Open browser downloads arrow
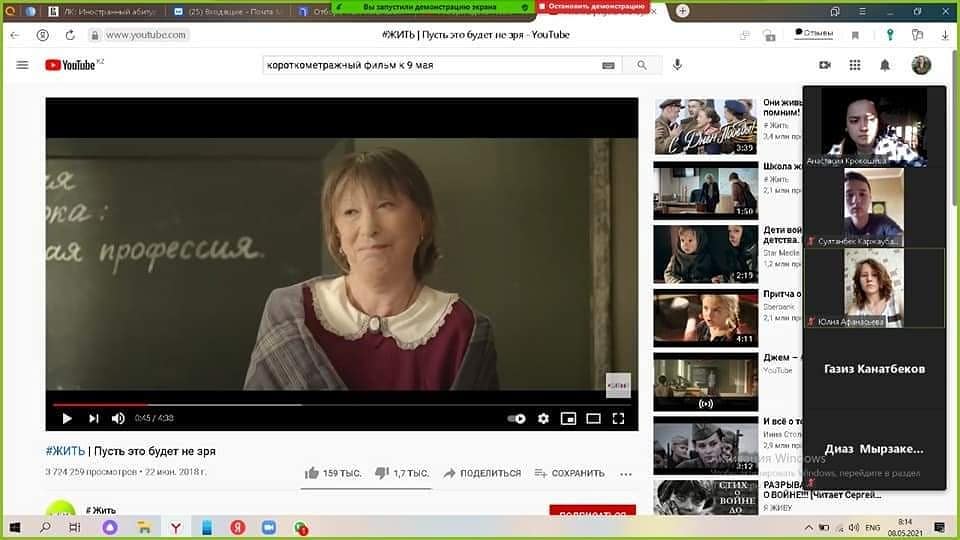Screen dimensions: 960x540 click(x=945, y=36)
